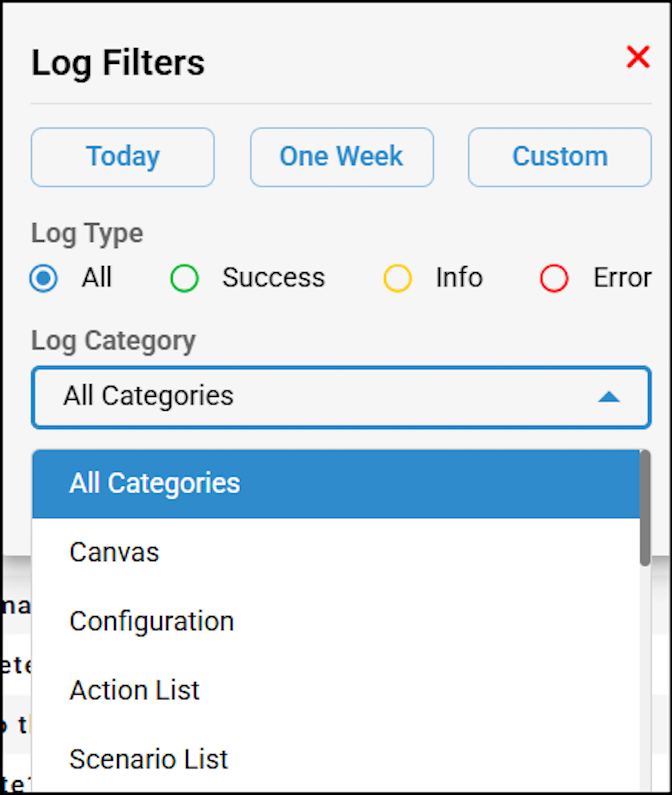
Task: Collapse the Log Category dropdown arrow
Action: coord(609,397)
